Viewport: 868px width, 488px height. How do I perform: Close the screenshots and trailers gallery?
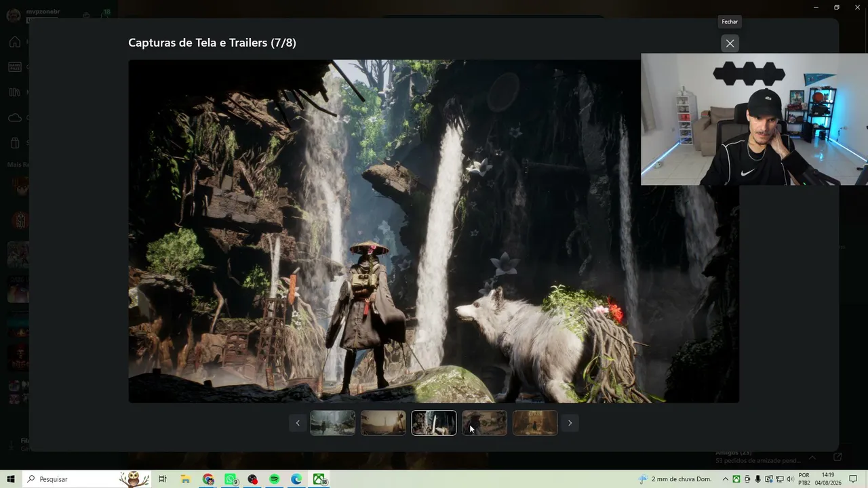click(x=730, y=43)
